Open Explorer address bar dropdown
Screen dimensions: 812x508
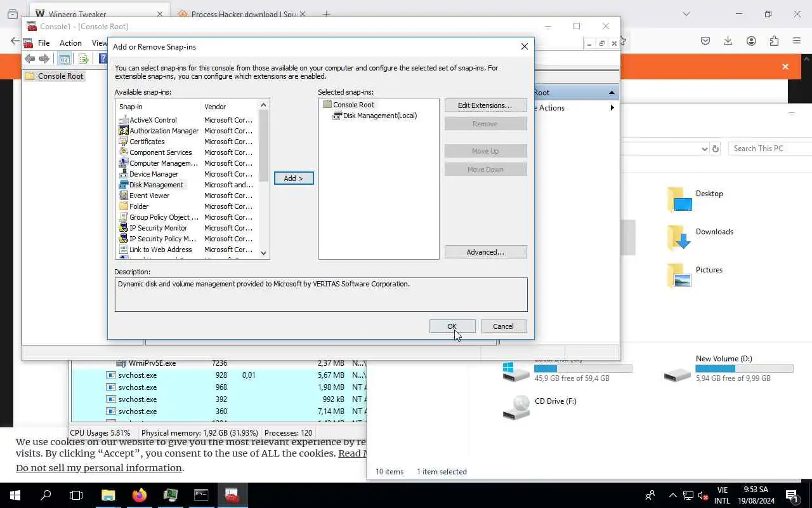point(704,149)
